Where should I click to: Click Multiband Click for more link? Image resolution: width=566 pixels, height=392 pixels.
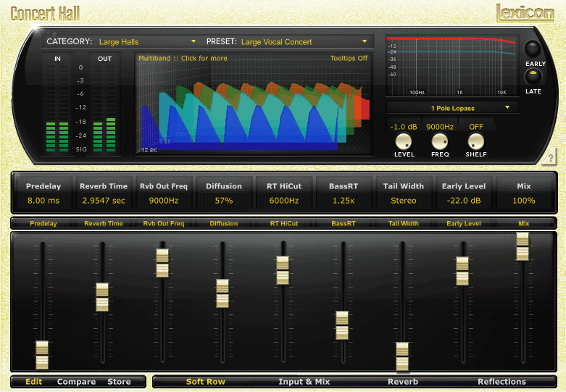(x=183, y=58)
